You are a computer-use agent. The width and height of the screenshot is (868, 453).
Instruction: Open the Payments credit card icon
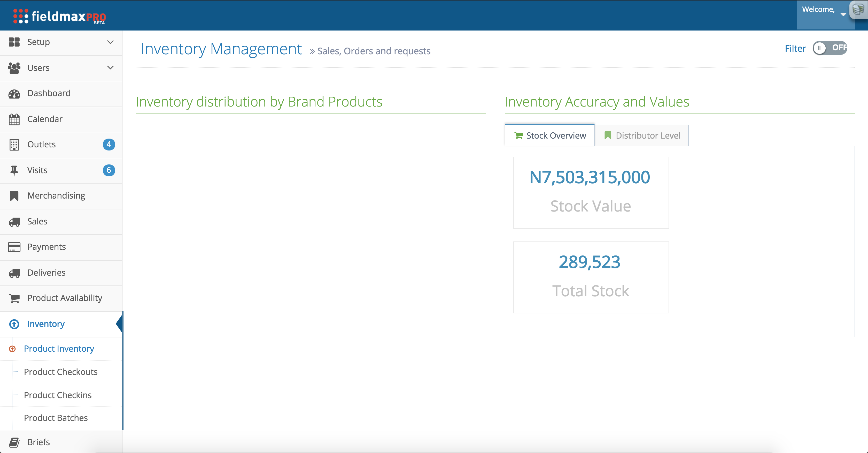[14, 247]
